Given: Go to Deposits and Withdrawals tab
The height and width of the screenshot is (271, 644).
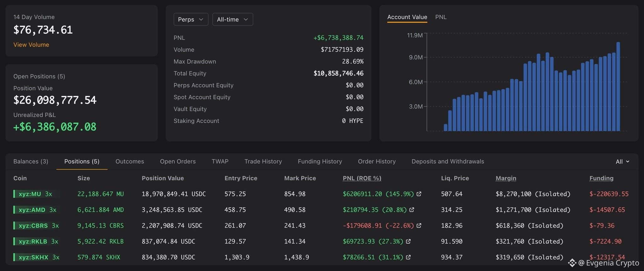Looking at the screenshot, I should point(448,161).
